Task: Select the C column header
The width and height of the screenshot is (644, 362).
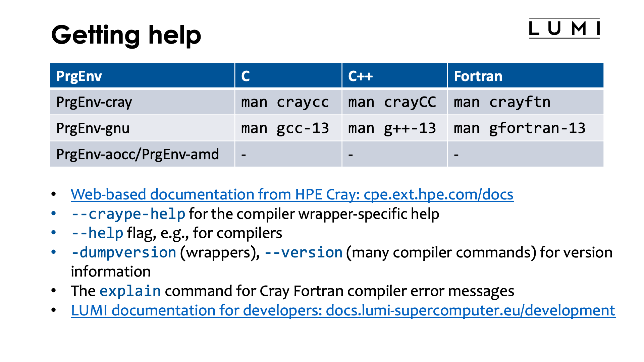Action: click(246, 76)
